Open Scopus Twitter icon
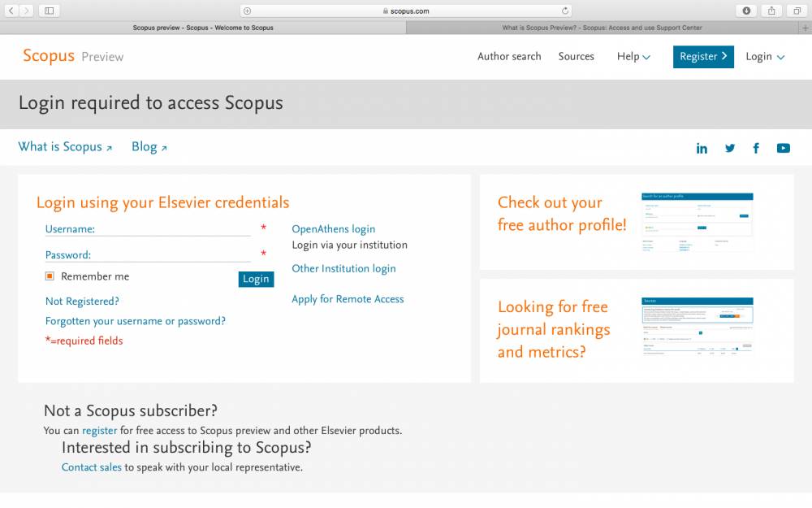This screenshot has height=508, width=812. point(730,148)
